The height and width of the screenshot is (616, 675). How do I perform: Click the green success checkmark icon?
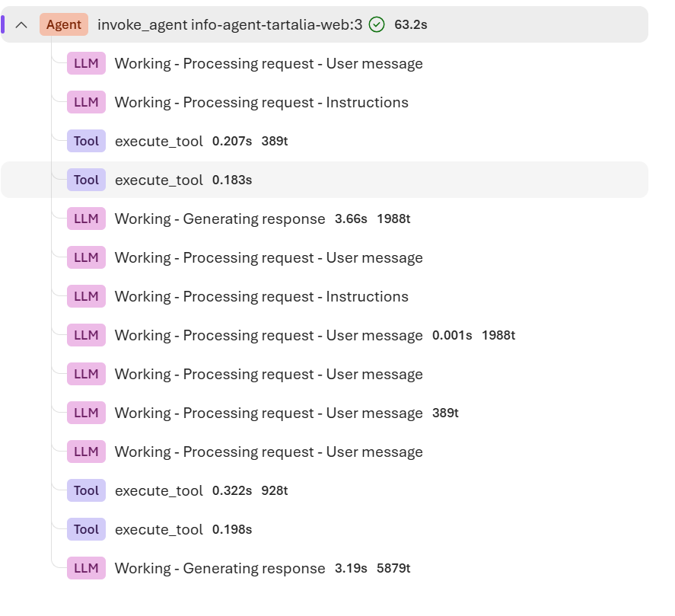pyautogui.click(x=377, y=24)
